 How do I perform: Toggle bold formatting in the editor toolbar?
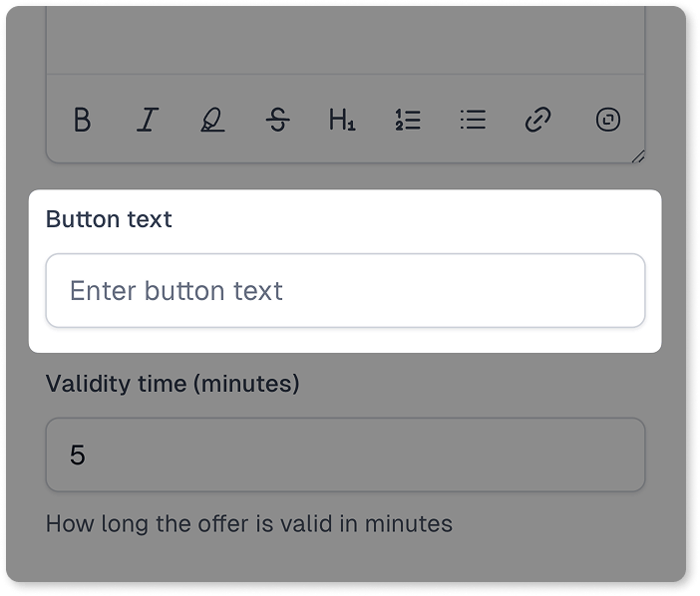(82, 120)
